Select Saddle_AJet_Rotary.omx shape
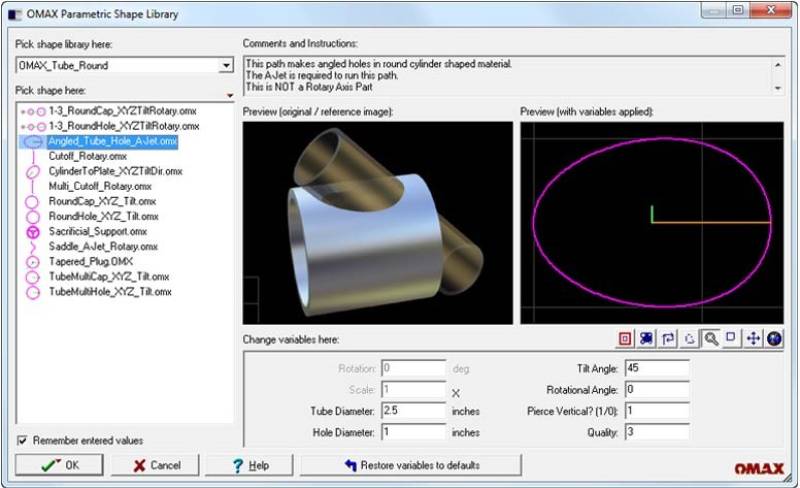The image size is (800, 488). [103, 247]
